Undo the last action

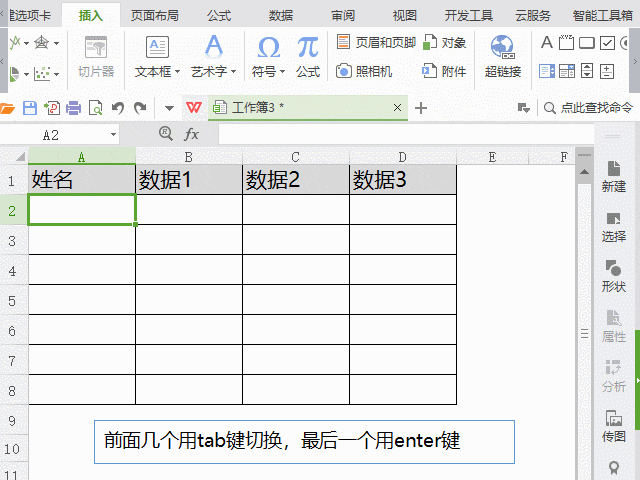pyautogui.click(x=118, y=108)
